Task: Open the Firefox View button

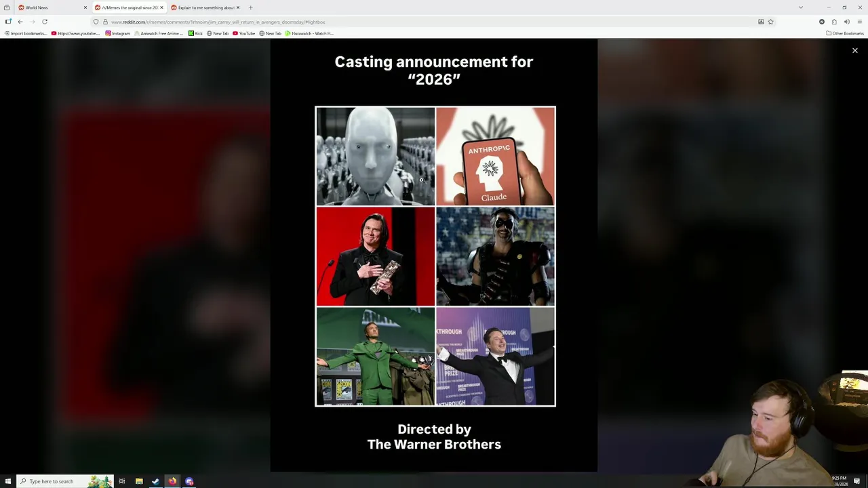Action: [x=7, y=7]
